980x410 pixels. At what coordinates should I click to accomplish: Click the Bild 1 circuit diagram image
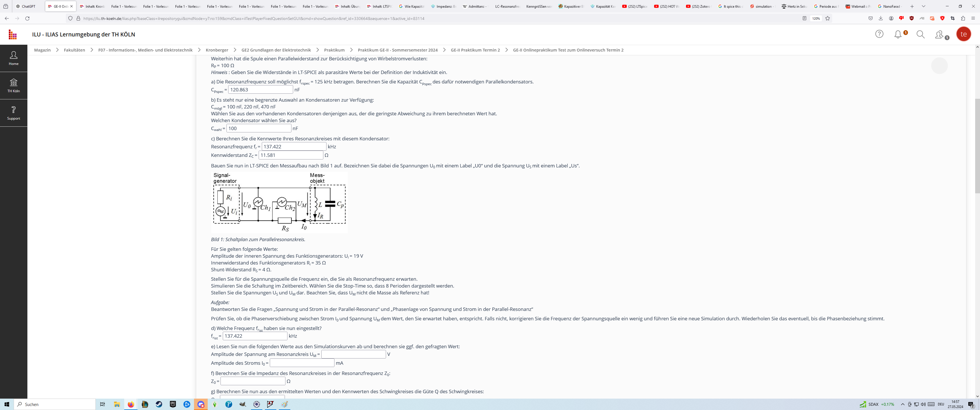279,202
